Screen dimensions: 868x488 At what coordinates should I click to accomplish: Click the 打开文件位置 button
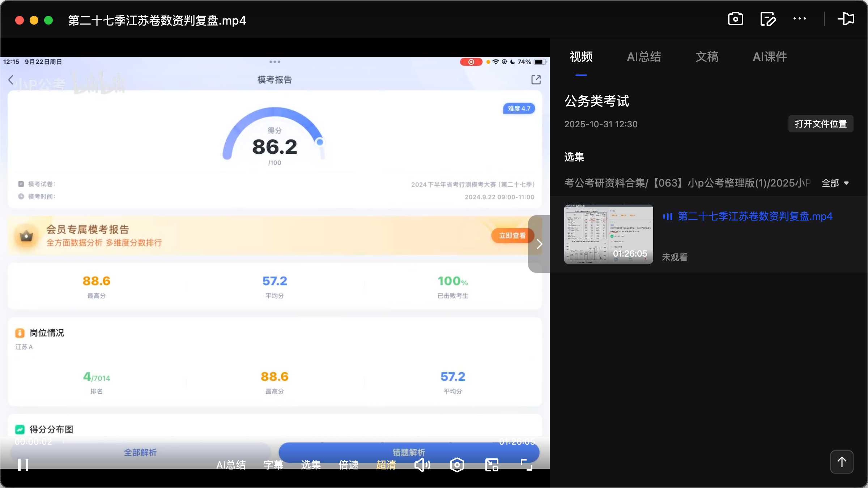pos(821,124)
